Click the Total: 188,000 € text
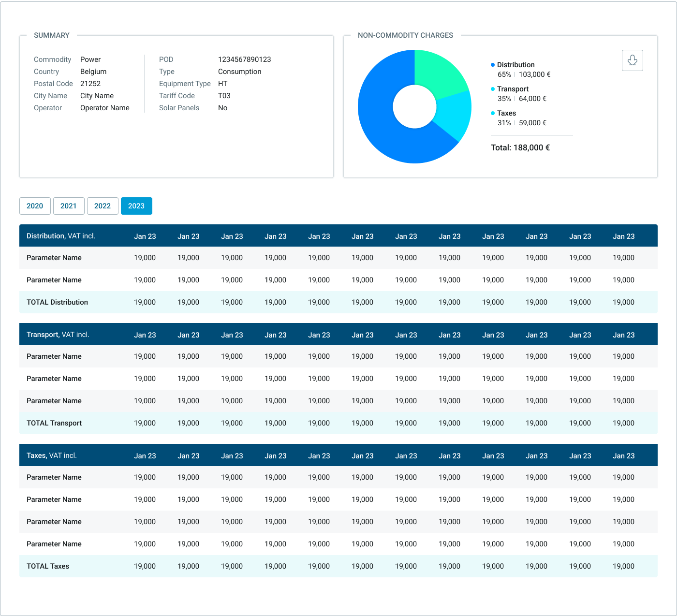 (x=520, y=147)
